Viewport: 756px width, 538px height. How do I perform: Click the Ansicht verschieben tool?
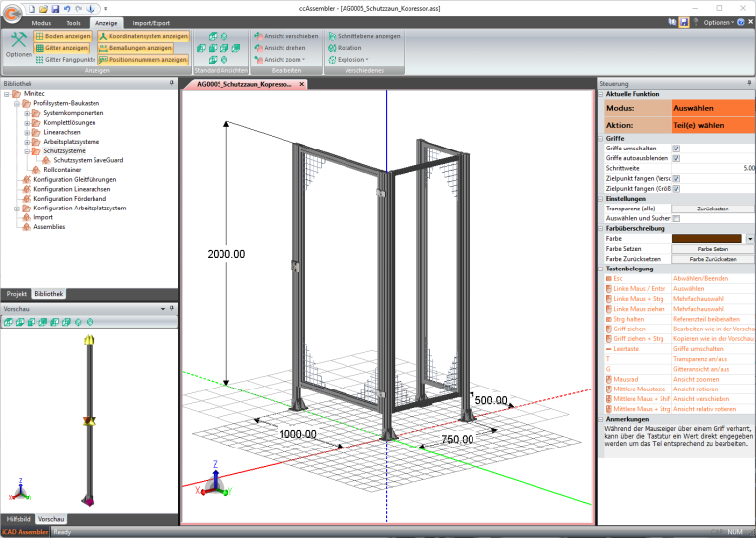point(283,36)
